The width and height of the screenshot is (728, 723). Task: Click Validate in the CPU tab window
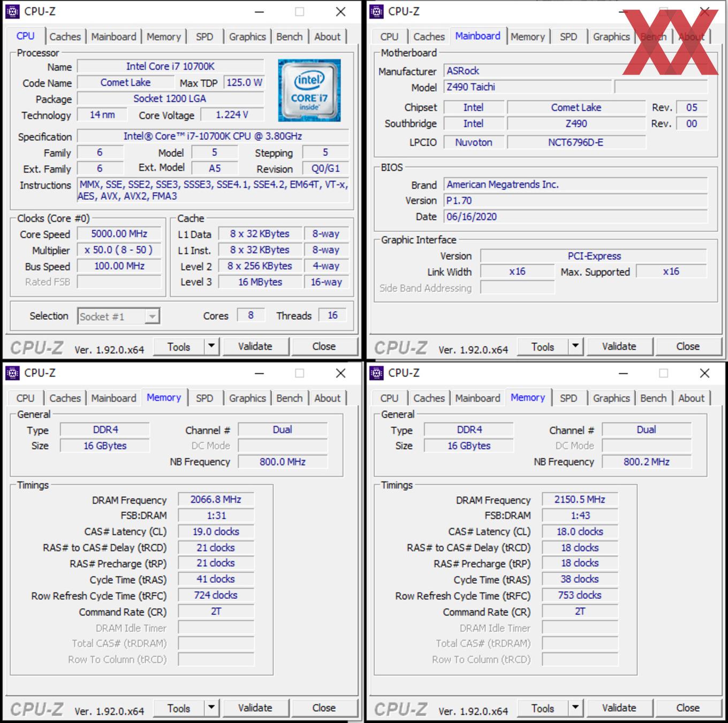click(x=255, y=347)
